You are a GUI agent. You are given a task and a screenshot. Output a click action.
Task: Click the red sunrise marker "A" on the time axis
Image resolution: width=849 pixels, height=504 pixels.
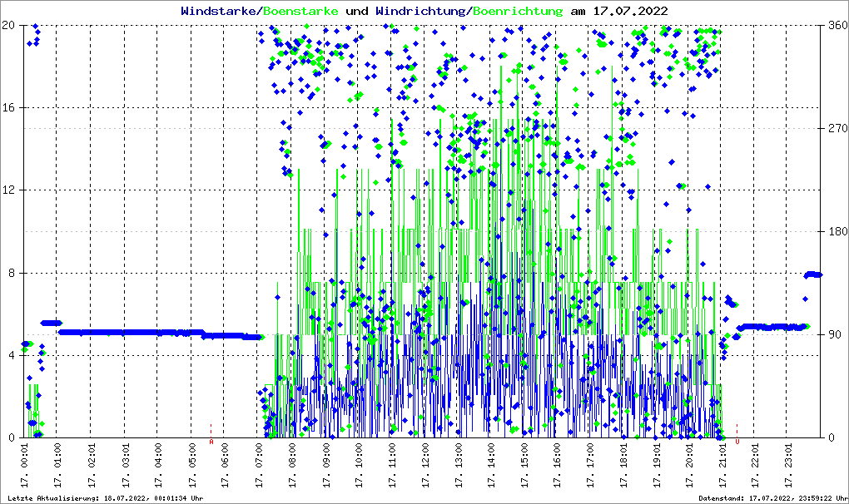[211, 442]
